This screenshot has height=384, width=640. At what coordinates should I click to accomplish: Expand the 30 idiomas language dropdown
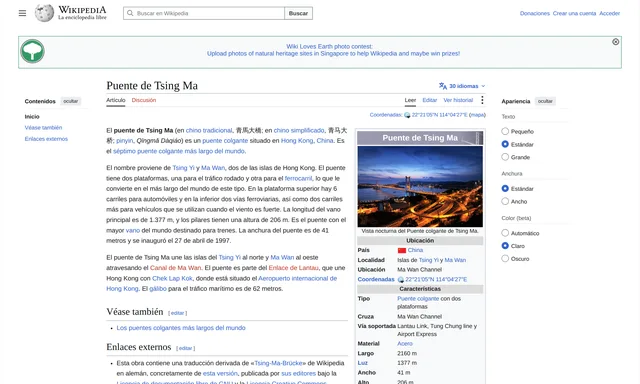[462, 86]
